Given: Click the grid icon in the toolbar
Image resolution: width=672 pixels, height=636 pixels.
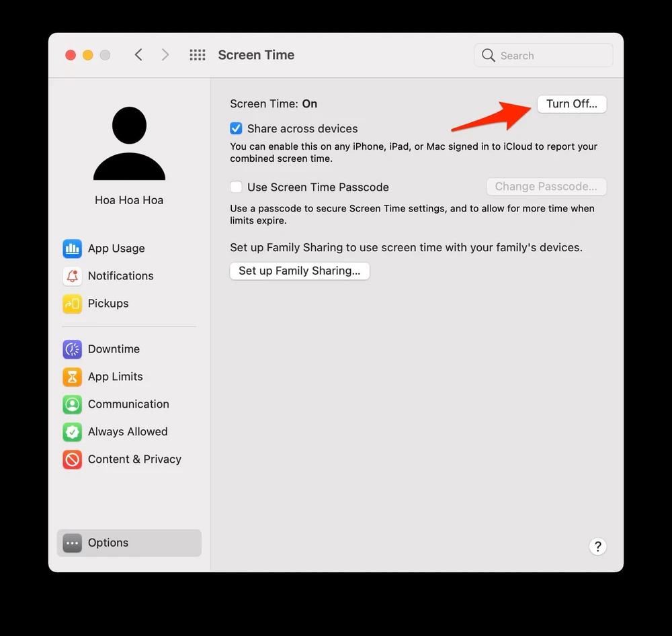Looking at the screenshot, I should coord(197,54).
